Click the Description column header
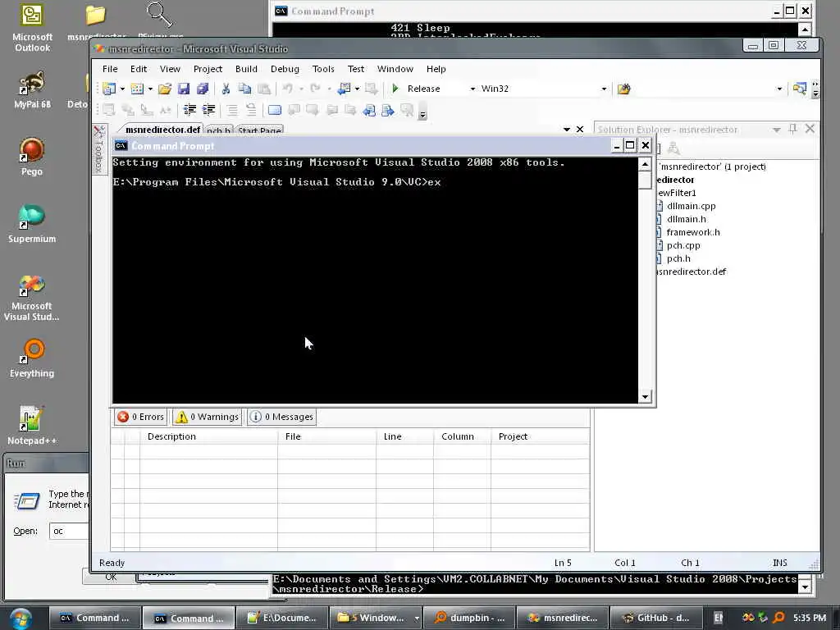This screenshot has height=630, width=840. [208, 436]
